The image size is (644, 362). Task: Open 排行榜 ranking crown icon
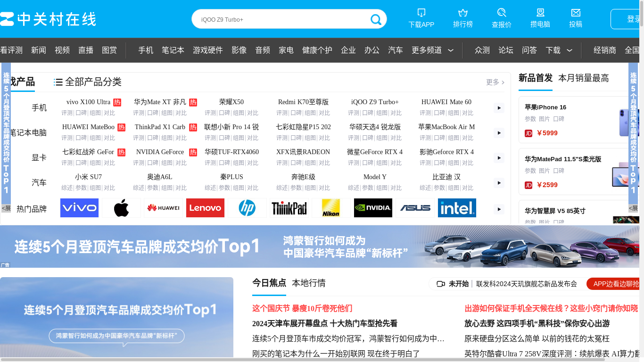[x=463, y=13]
